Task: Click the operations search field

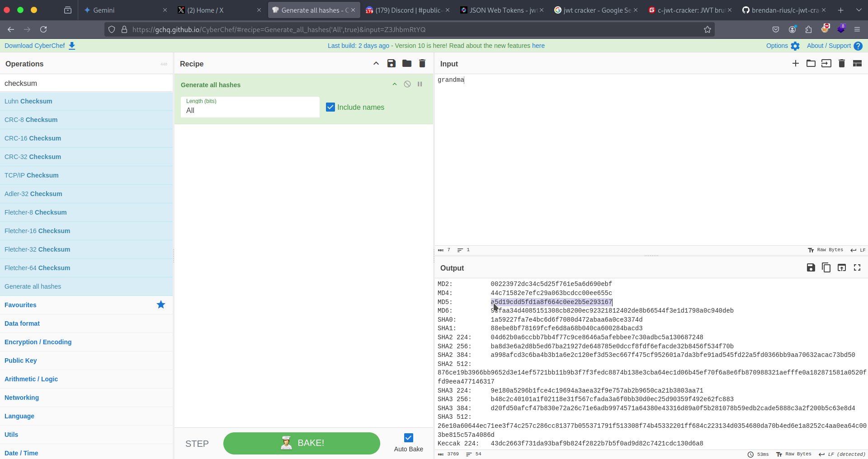Action: [x=86, y=83]
